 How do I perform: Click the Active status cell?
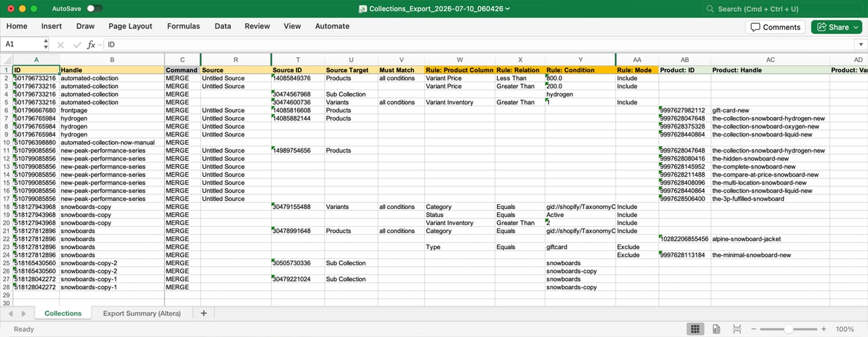(580, 215)
